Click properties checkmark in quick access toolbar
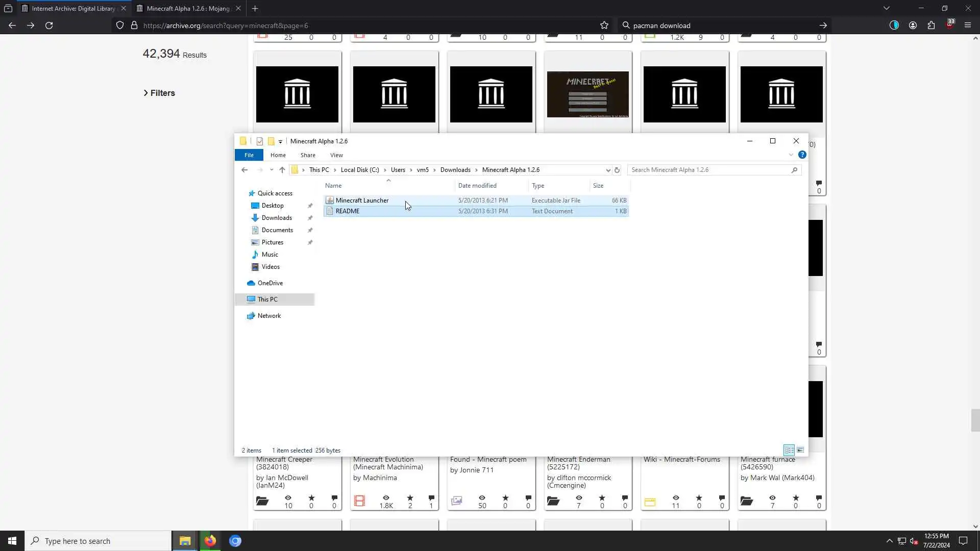980x551 pixels. click(260, 141)
